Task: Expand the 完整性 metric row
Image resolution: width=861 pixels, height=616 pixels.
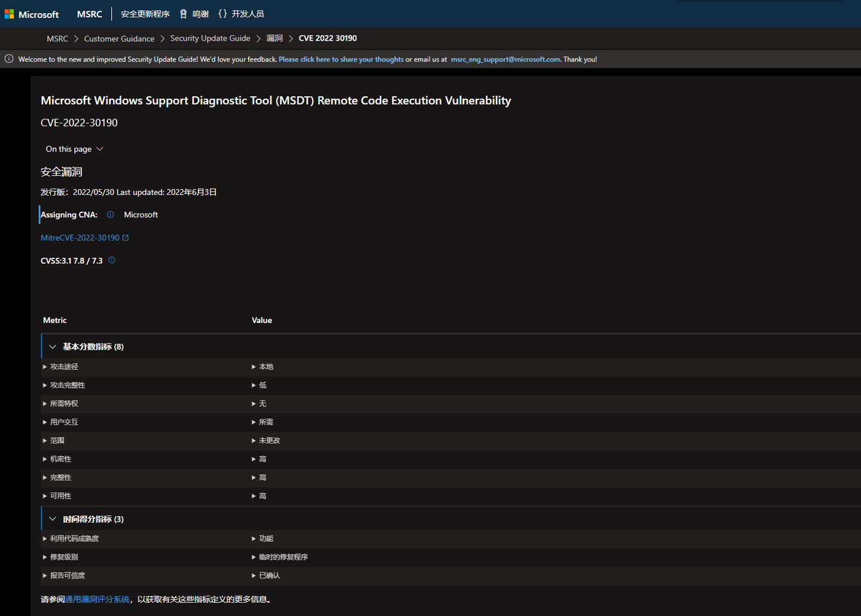Action: pos(57,478)
